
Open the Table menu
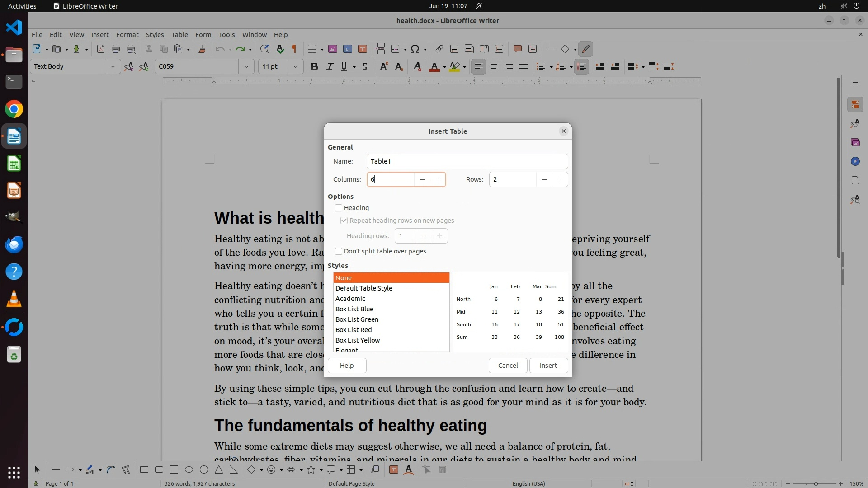tap(179, 34)
